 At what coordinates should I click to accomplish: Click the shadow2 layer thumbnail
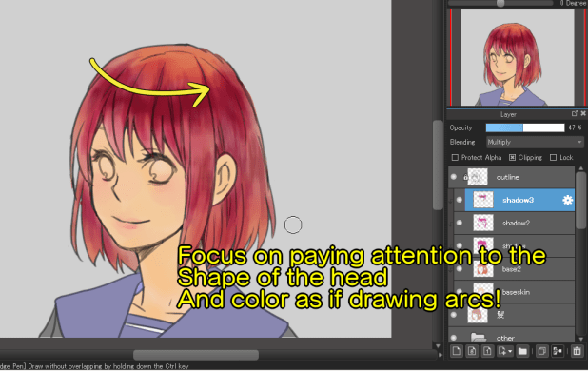tap(483, 223)
